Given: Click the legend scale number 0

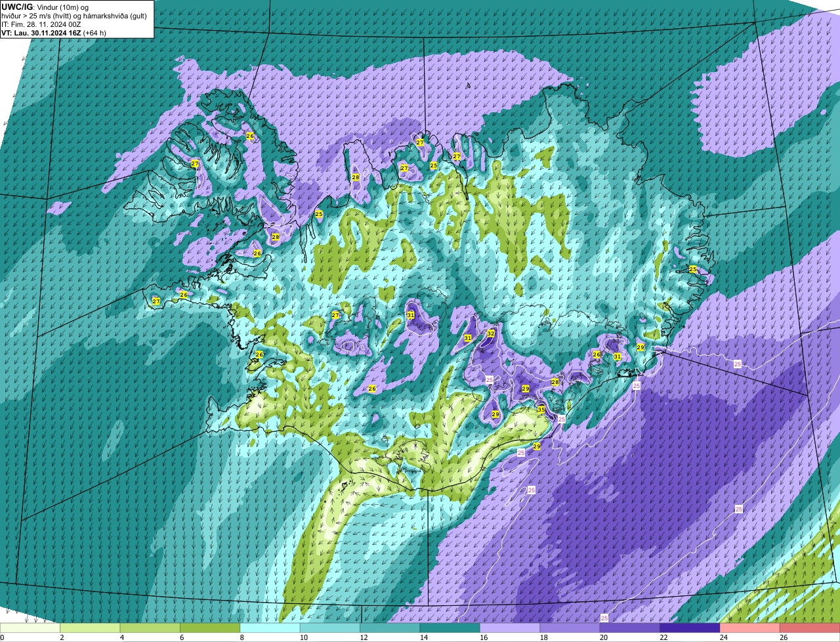Looking at the screenshot, I should (3, 637).
